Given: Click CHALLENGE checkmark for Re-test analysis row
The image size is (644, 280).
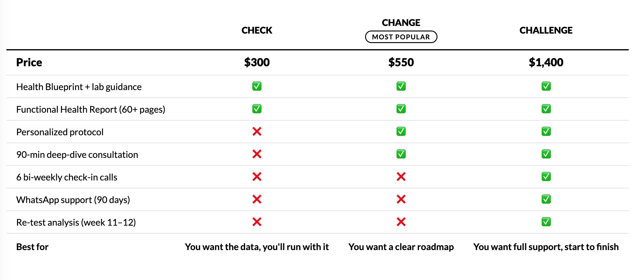Looking at the screenshot, I should (x=546, y=222).
